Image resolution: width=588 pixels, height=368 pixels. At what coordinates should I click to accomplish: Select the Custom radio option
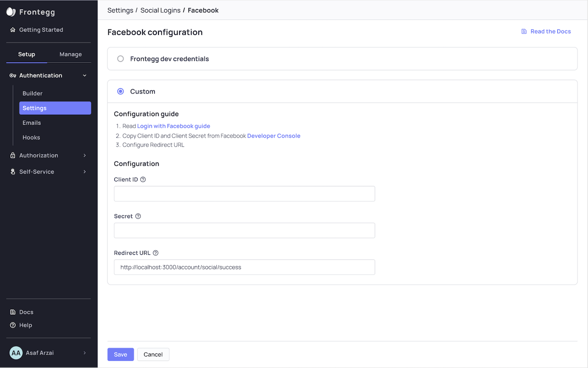120,91
